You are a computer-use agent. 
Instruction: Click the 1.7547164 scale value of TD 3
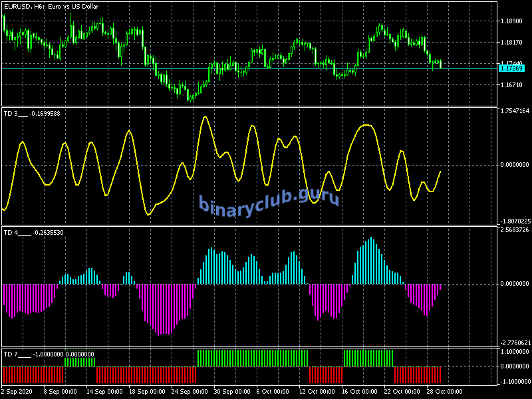click(514, 111)
